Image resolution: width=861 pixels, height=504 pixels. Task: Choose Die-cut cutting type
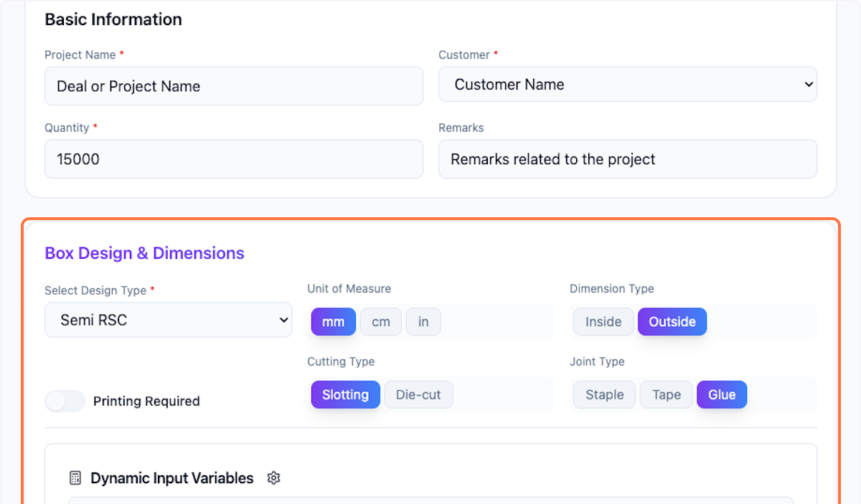[418, 394]
